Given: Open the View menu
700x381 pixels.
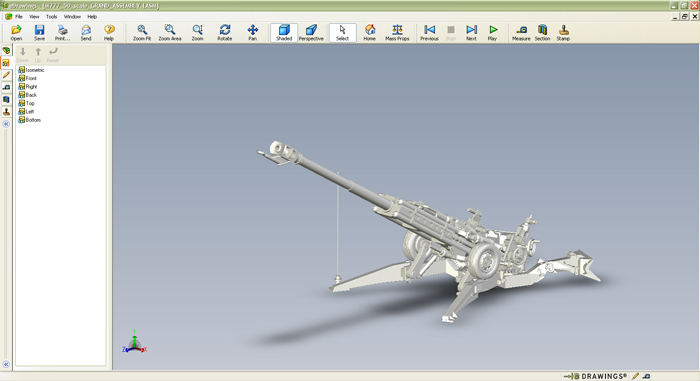Looking at the screenshot, I should coord(34,17).
